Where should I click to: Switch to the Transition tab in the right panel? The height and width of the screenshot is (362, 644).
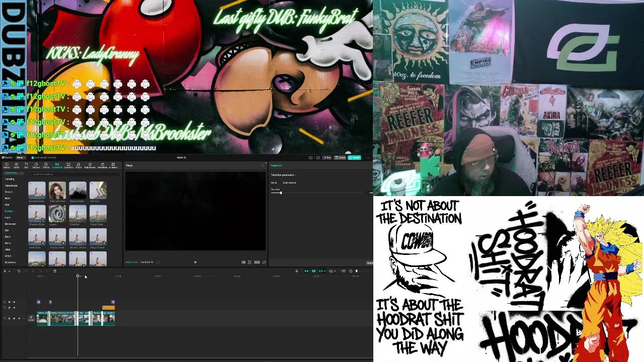(x=276, y=165)
